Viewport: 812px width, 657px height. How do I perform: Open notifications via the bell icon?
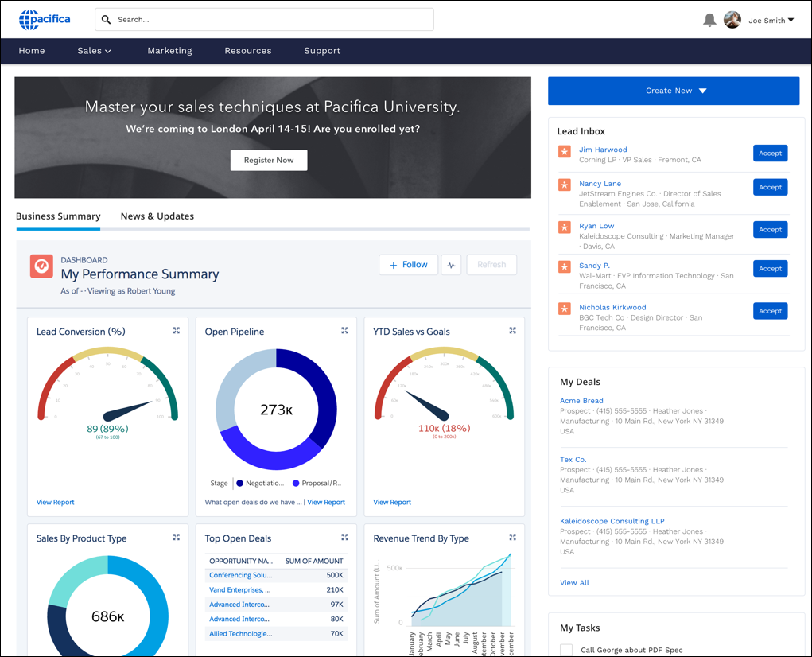point(709,20)
